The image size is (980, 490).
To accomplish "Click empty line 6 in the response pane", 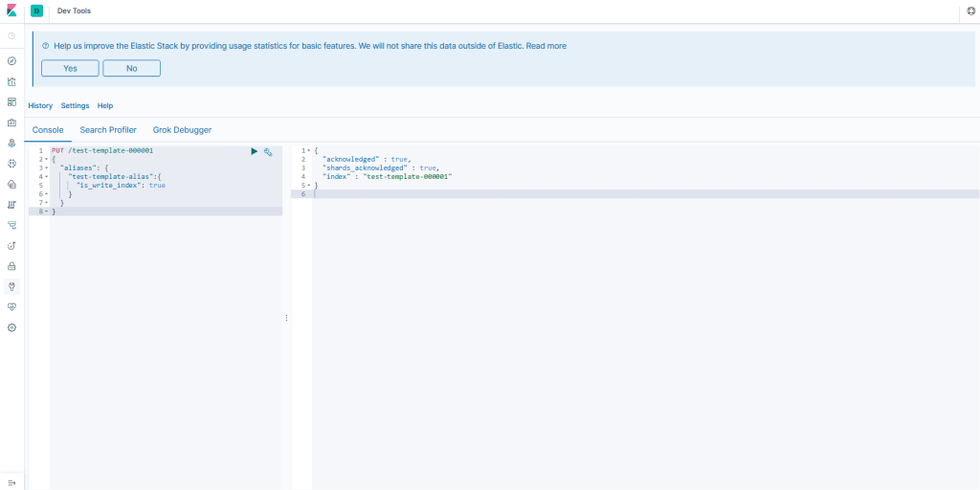I will 646,194.
